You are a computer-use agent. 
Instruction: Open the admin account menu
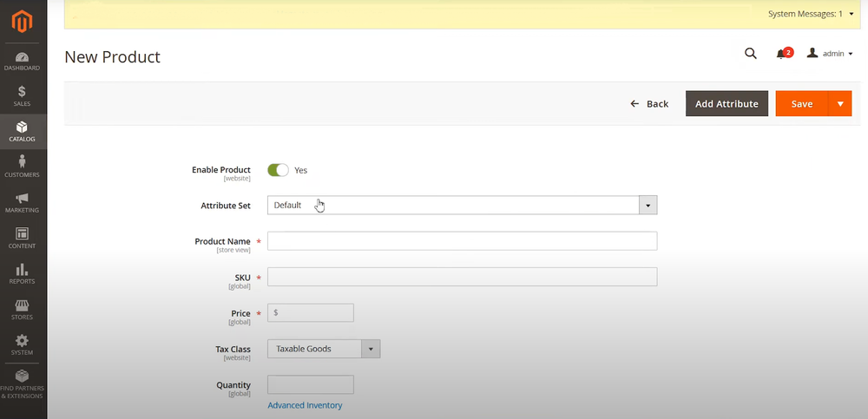pos(830,54)
